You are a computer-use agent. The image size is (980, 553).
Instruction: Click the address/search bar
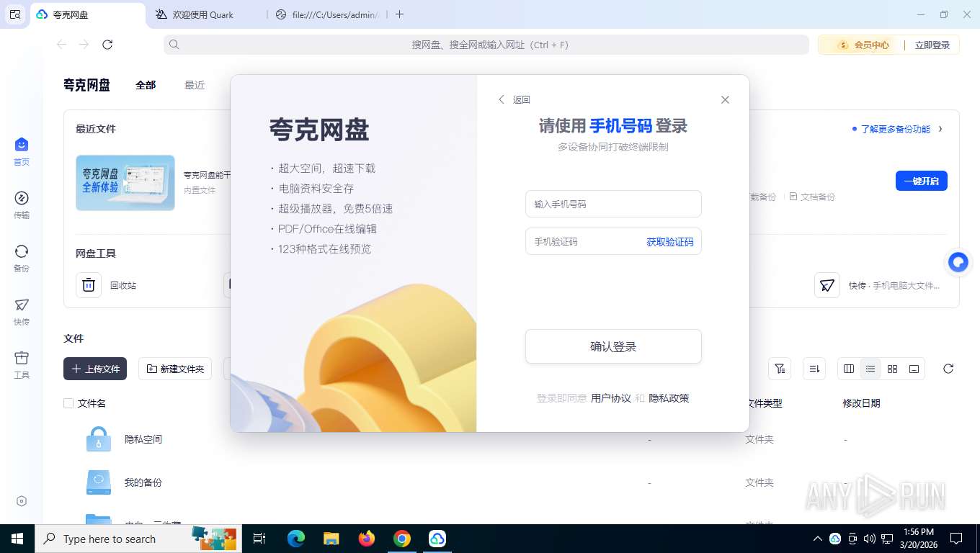pos(486,45)
